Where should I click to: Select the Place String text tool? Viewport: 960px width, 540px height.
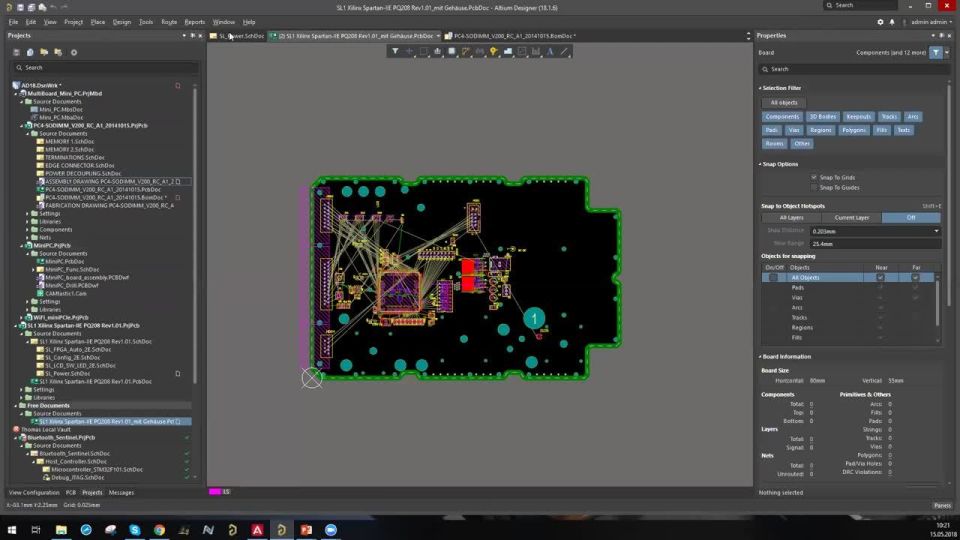click(550, 51)
